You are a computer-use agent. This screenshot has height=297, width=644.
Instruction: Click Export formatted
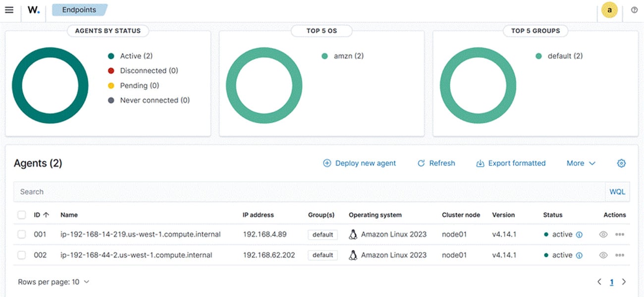[x=511, y=163]
